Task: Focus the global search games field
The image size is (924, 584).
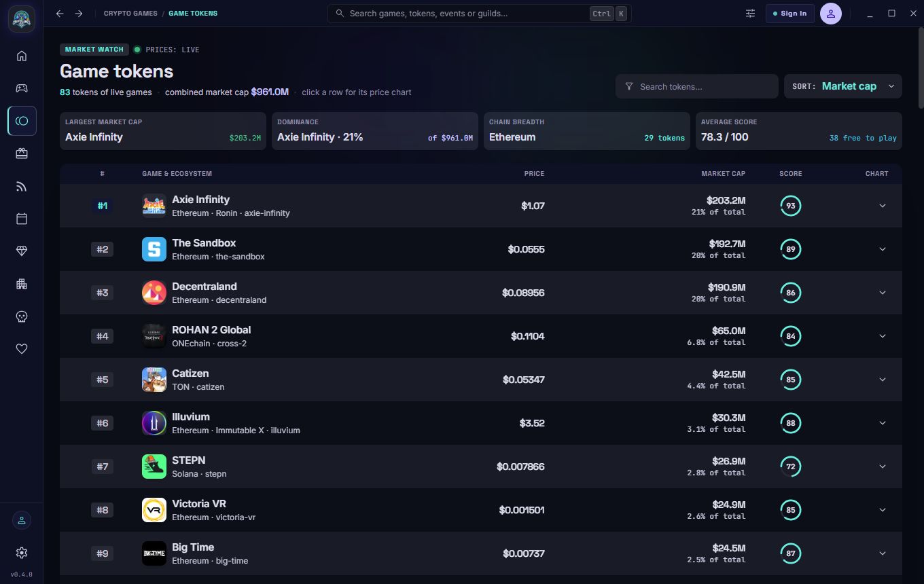Action: click(480, 14)
